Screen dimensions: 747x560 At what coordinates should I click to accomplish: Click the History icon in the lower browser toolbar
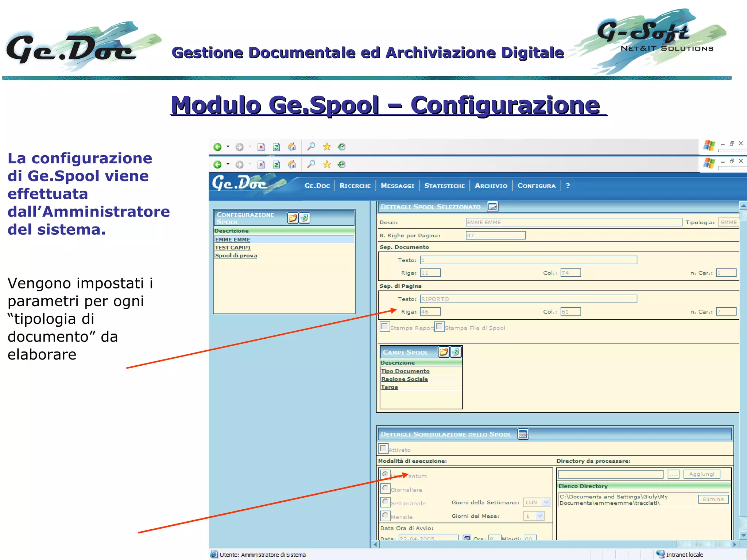click(342, 164)
